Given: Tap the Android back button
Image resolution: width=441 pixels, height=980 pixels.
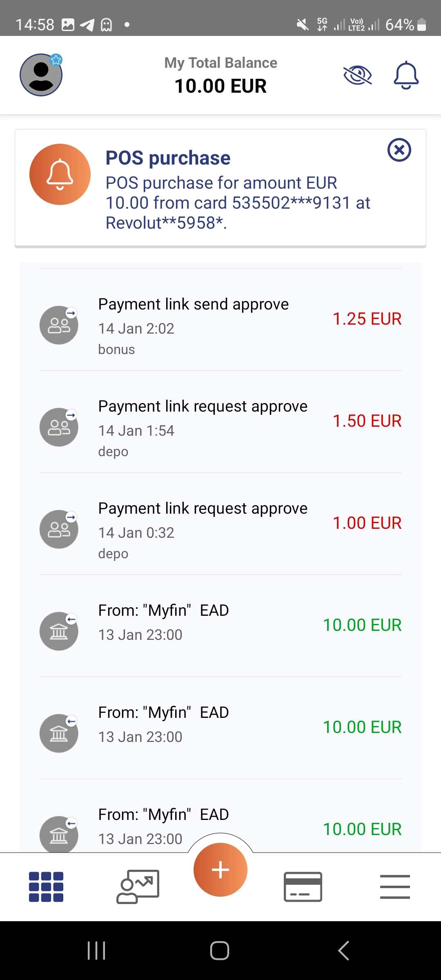Looking at the screenshot, I should tap(344, 950).
